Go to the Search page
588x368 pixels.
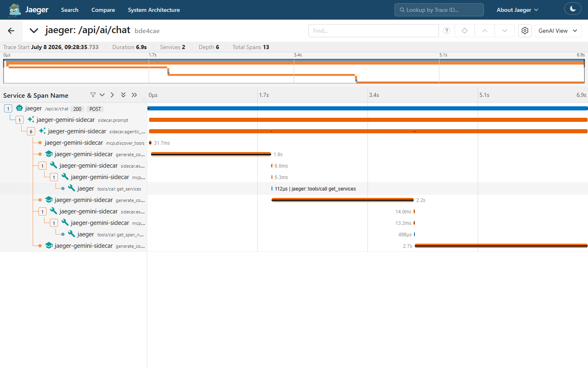pos(70,10)
